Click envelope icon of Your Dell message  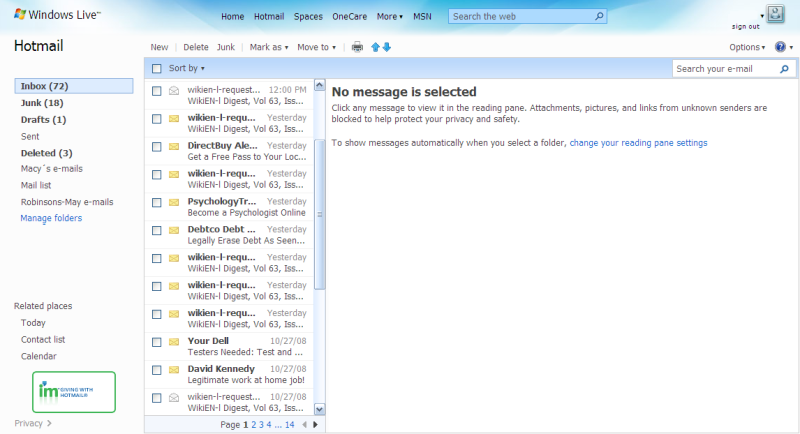pyautogui.click(x=174, y=342)
